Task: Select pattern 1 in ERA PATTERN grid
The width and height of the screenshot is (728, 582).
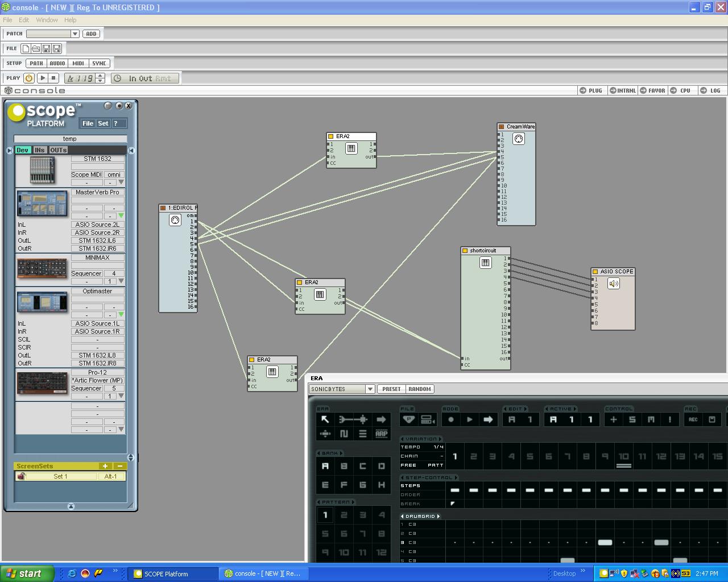Action: [x=325, y=515]
